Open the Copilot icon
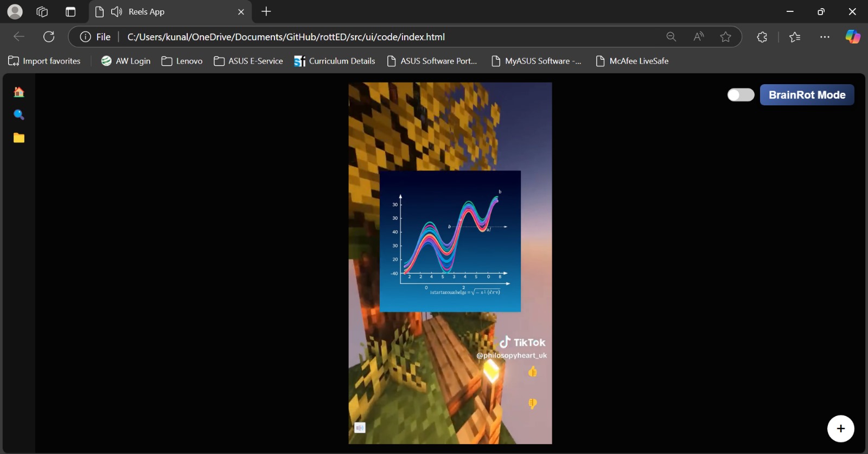 click(852, 37)
